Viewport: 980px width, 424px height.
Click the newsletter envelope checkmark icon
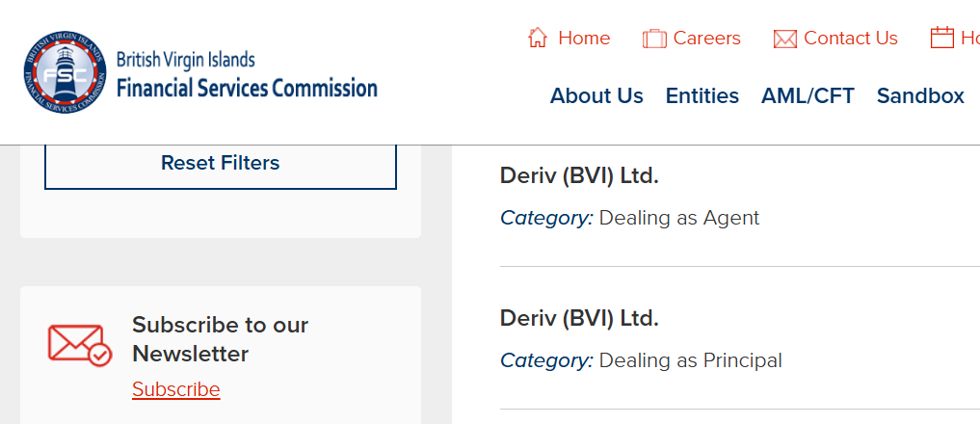pyautogui.click(x=80, y=345)
